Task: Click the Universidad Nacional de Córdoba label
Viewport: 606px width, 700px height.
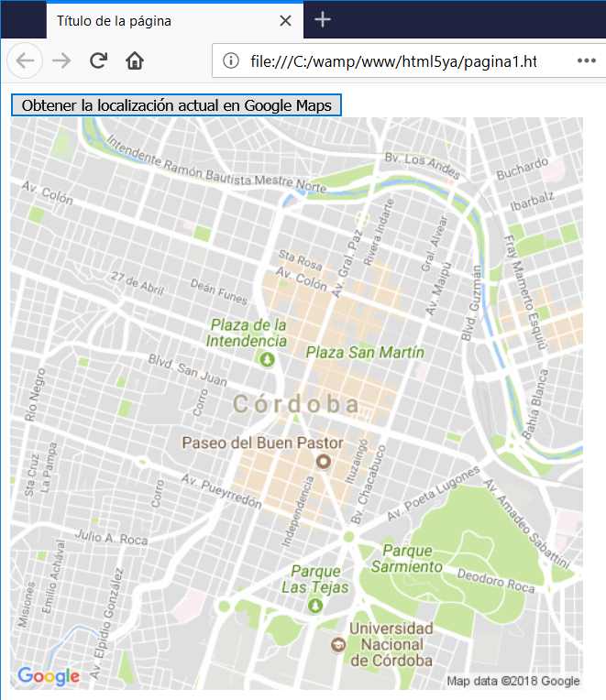Action: click(391, 644)
